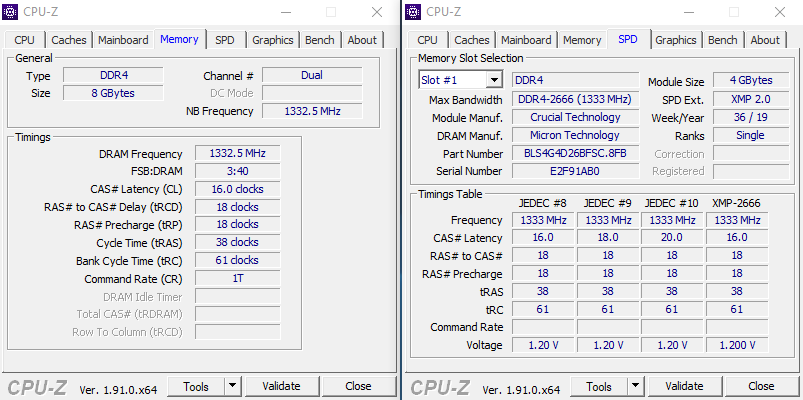Select the SPD tab in right window
This screenshot has width=803, height=400.
coord(628,39)
